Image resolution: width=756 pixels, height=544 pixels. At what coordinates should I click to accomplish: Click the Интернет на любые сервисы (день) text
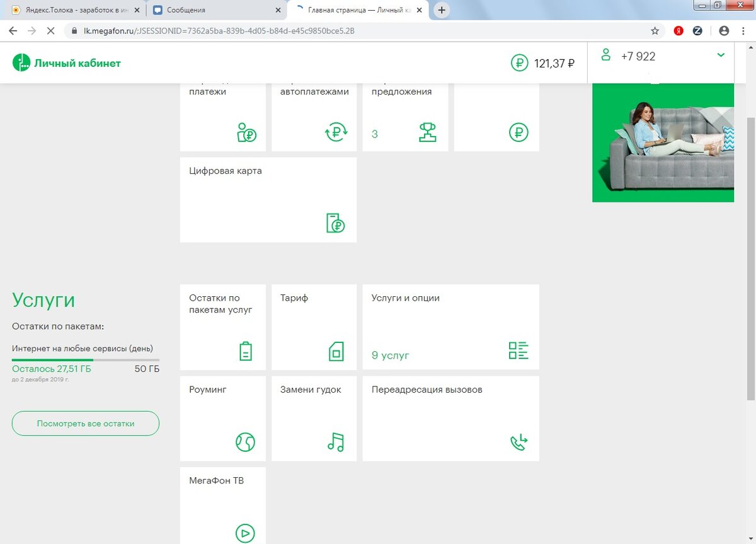[83, 348]
